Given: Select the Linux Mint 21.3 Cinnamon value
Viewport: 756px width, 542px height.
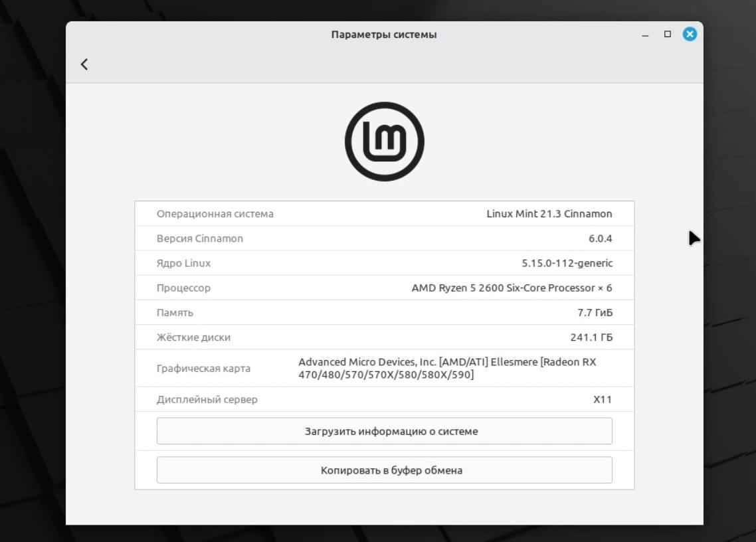Looking at the screenshot, I should tap(549, 214).
